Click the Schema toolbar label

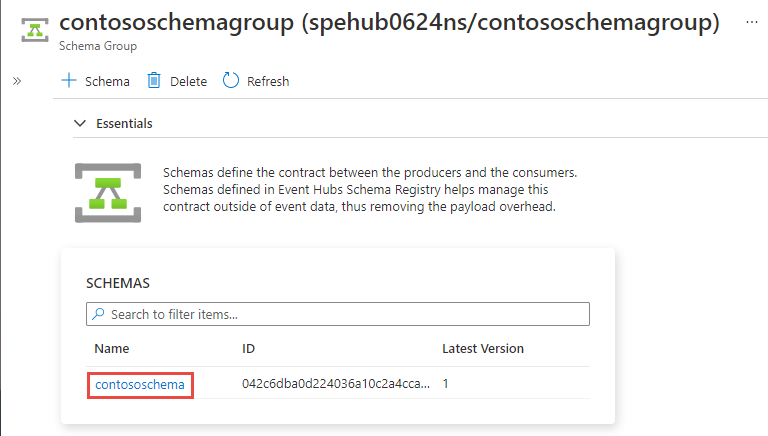107,81
